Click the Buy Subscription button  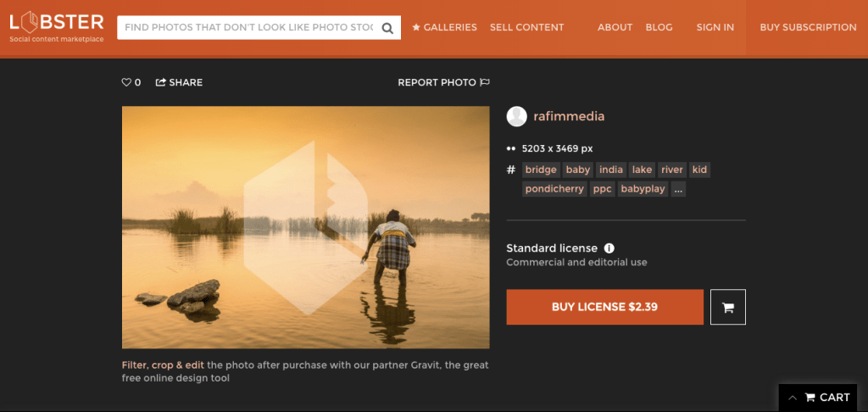808,27
